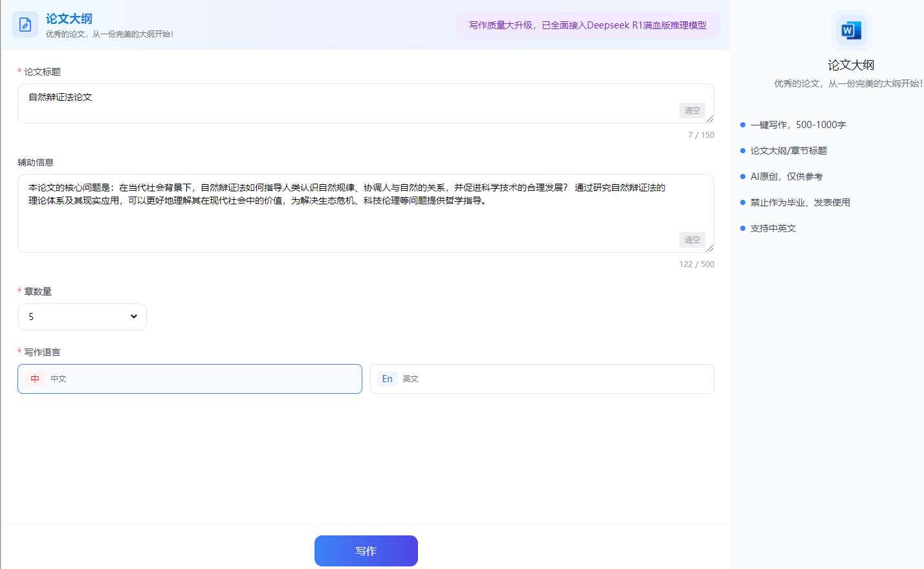Click the document edit icon beside 论文大纲 header

pyautogui.click(x=25, y=25)
